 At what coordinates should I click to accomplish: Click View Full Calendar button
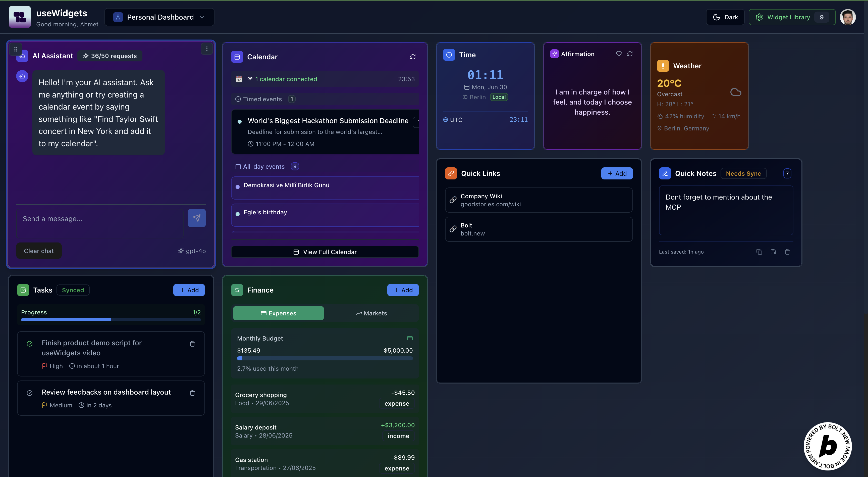[325, 252]
